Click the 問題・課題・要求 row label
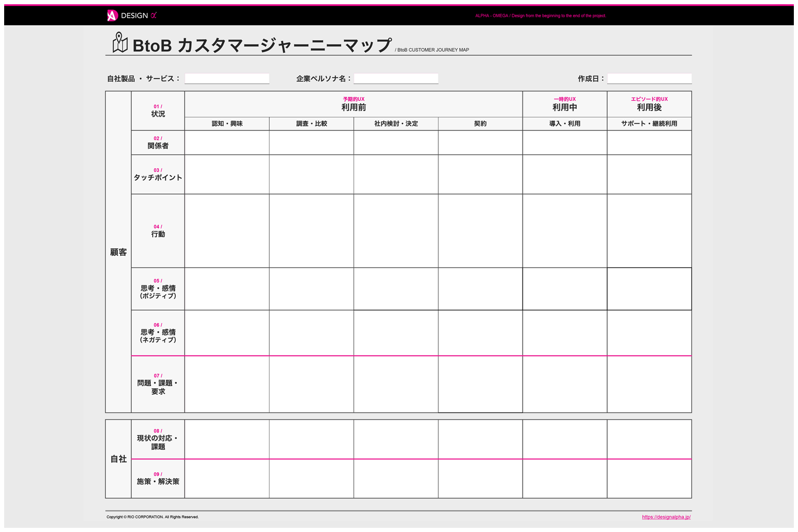This screenshot has height=532, width=798. click(x=158, y=384)
